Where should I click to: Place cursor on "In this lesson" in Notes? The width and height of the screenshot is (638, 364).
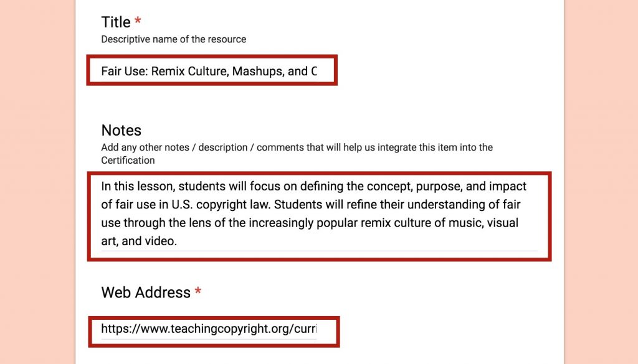coord(138,186)
